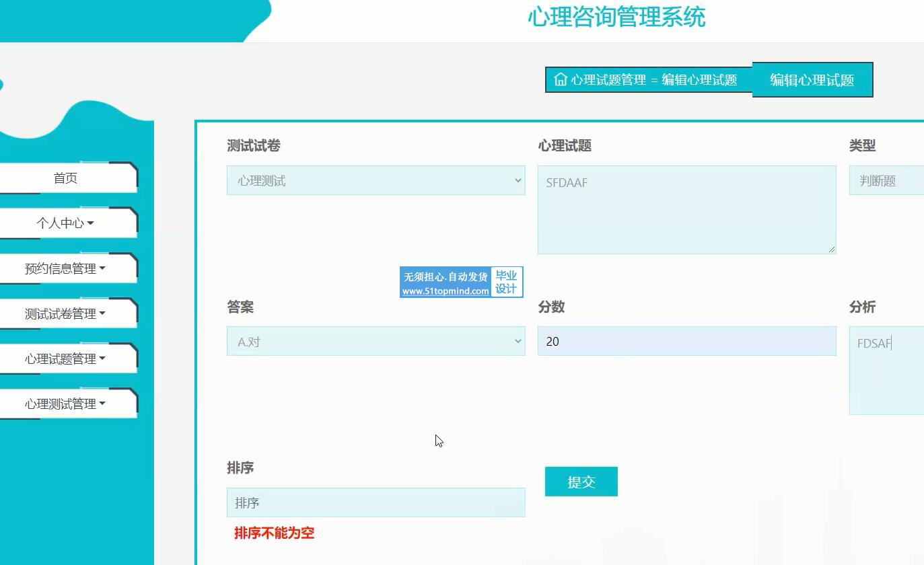
Task: Click the home icon in the breadcrumb
Action: tap(560, 79)
